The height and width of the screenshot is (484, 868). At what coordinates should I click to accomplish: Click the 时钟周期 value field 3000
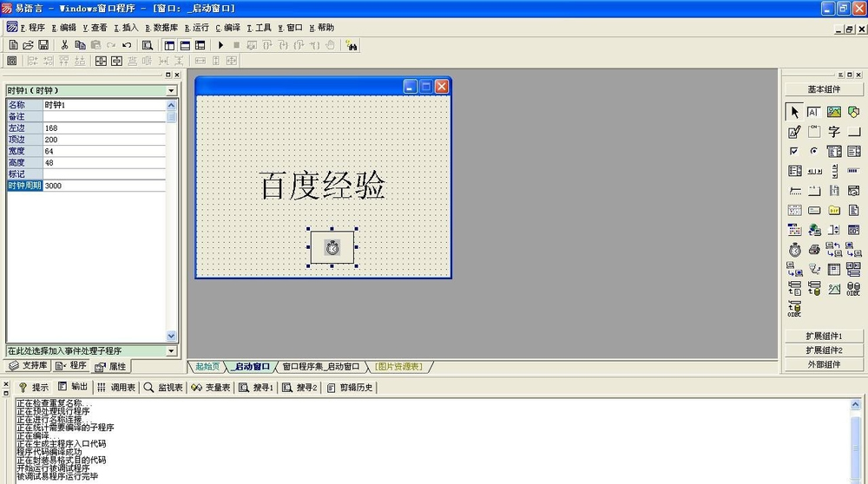click(104, 186)
